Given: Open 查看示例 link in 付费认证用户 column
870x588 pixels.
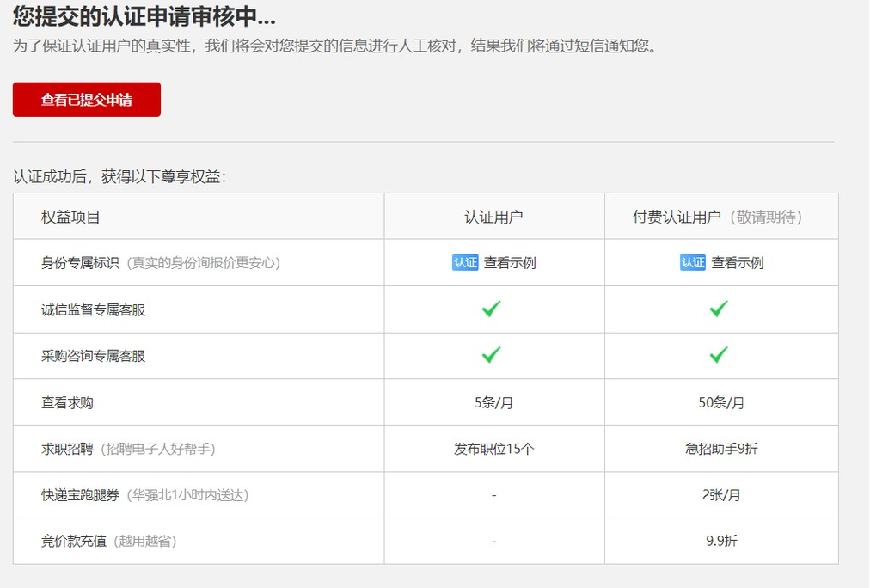Looking at the screenshot, I should click(737, 263).
